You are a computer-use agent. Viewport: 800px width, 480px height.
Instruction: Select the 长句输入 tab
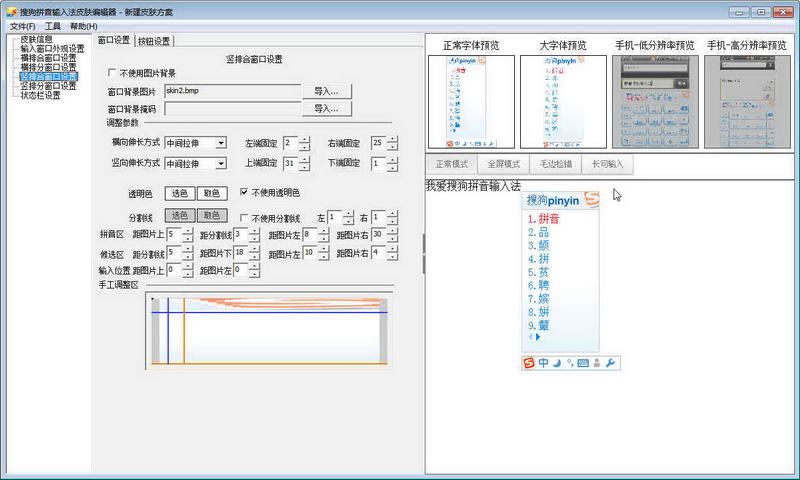pos(607,164)
